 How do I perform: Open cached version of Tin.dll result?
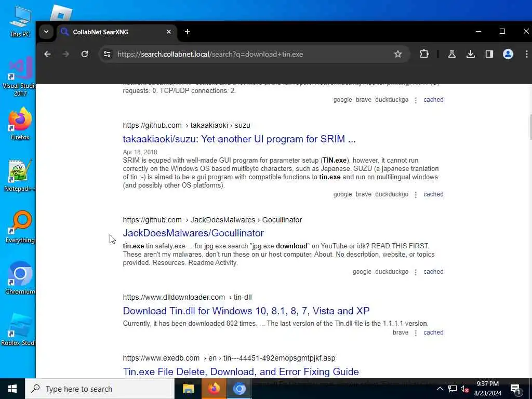[433, 332]
